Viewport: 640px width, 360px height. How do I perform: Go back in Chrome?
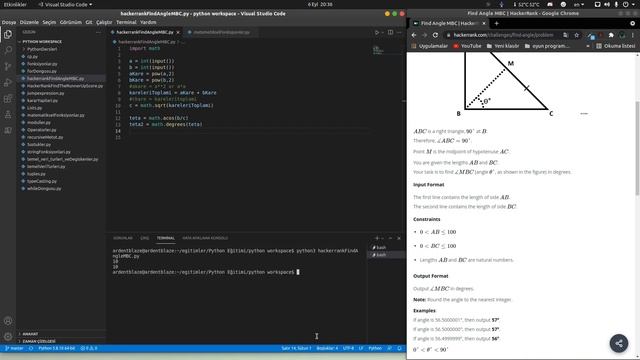(414, 35)
